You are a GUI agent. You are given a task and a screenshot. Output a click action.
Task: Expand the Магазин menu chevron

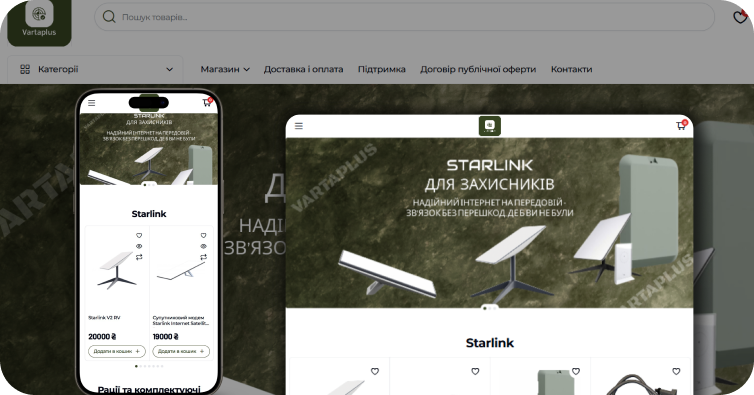coord(247,69)
